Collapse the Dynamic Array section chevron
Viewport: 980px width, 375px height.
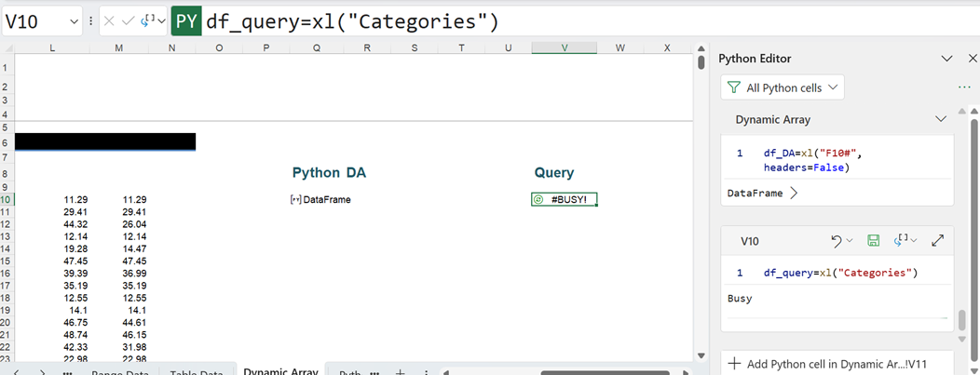[941, 119]
